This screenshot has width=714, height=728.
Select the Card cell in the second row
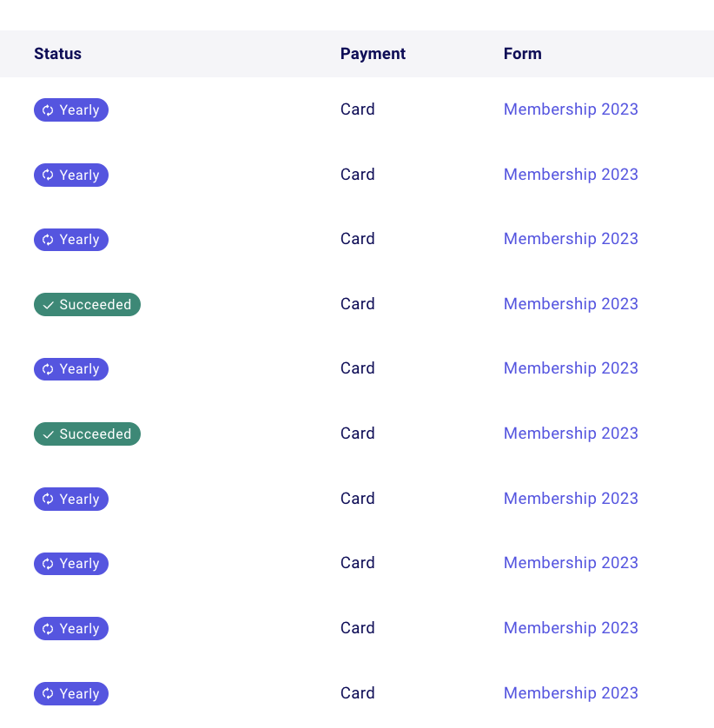coord(358,175)
